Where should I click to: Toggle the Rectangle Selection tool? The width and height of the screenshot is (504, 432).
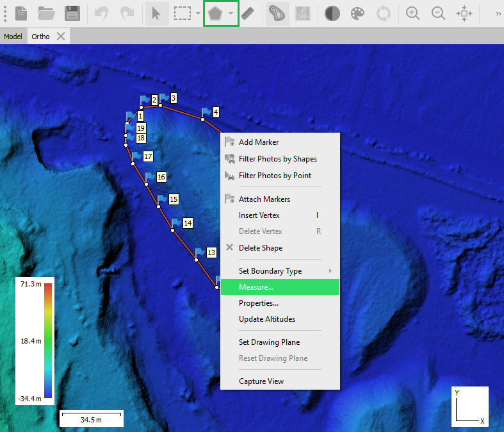(184, 13)
